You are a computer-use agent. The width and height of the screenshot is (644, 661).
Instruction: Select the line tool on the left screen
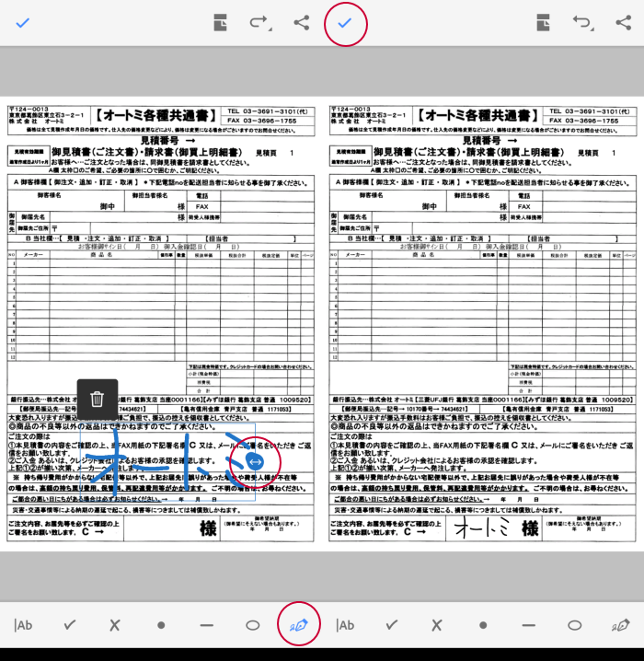coord(206,625)
